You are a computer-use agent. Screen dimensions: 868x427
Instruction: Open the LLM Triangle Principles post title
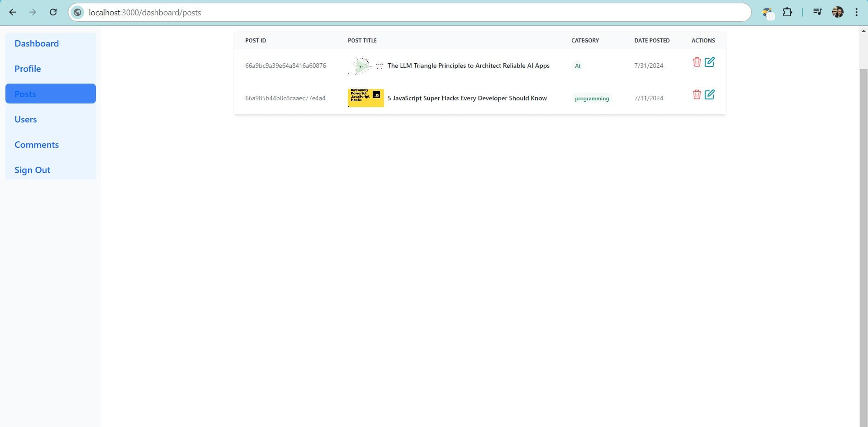pyautogui.click(x=468, y=66)
